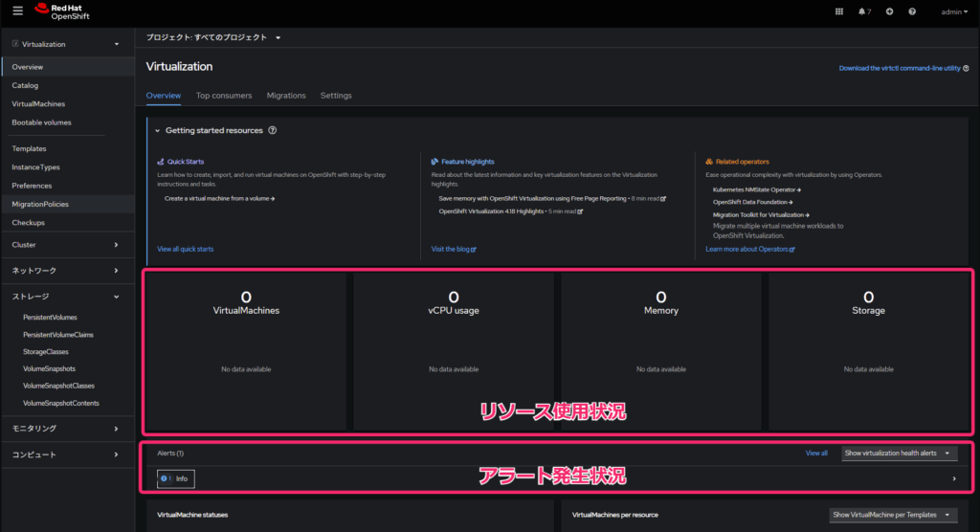Open View all quick starts link
Image resolution: width=980 pixels, height=532 pixels.
pyautogui.click(x=185, y=249)
